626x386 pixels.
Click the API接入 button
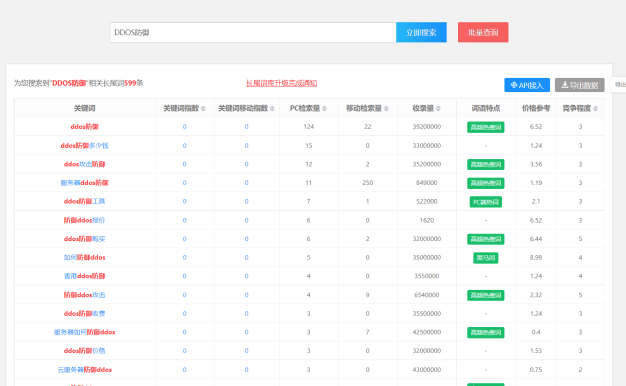pyautogui.click(x=527, y=85)
